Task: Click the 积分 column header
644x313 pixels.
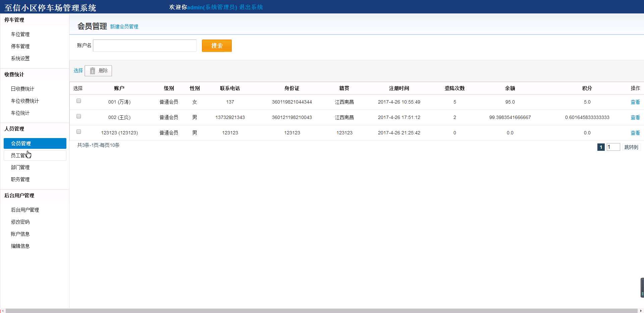Action: 587,88
